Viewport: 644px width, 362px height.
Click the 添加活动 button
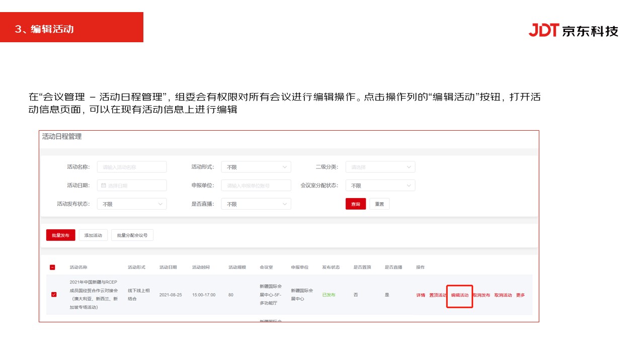tap(93, 235)
